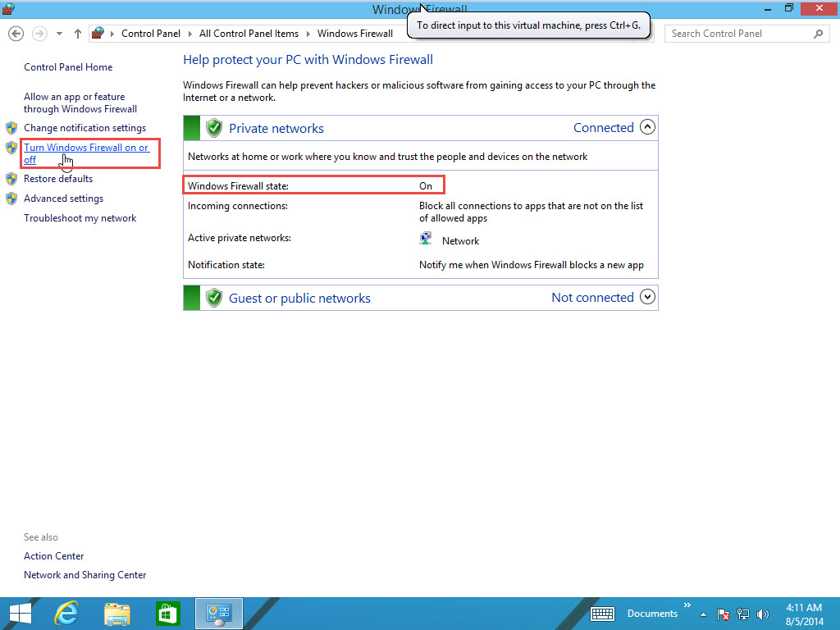Click Restore defaults link
Viewport: 840px width, 630px height.
[58, 179]
